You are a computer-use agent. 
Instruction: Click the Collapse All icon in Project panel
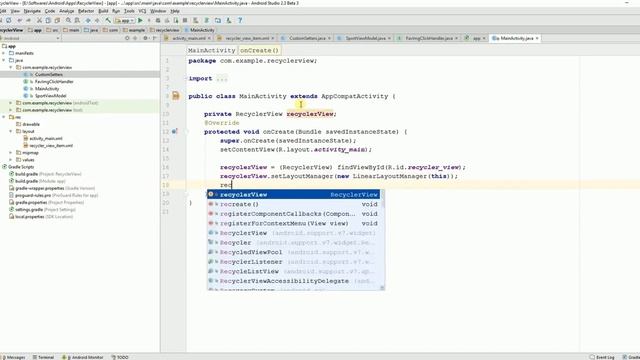pyautogui.click(x=135, y=38)
